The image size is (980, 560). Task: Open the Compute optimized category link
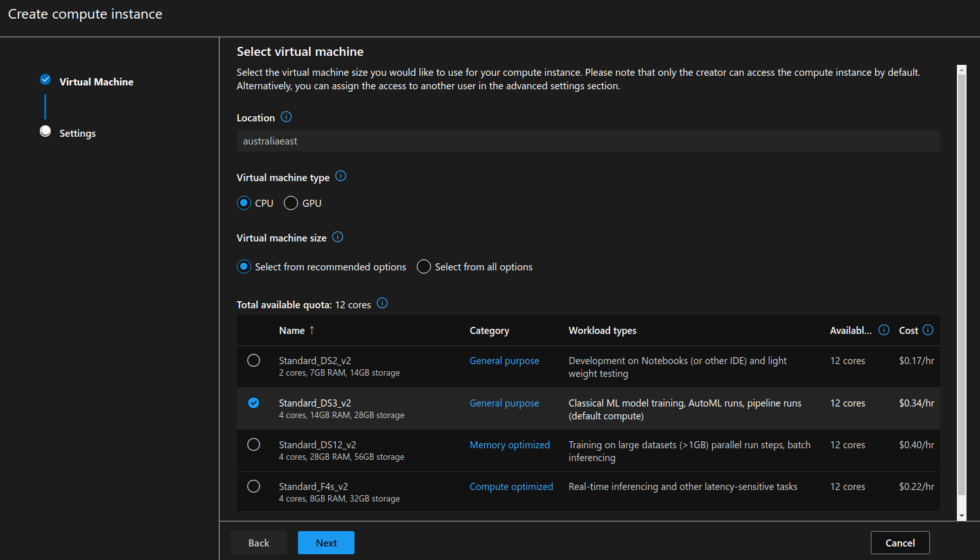click(511, 486)
